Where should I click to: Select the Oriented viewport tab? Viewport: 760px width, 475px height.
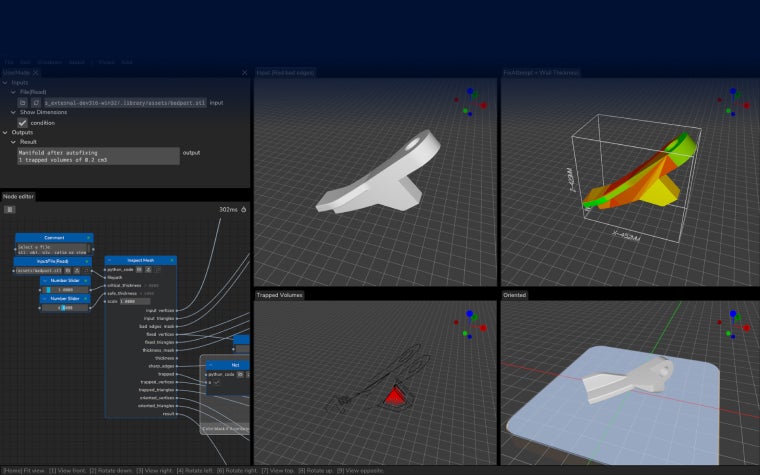coord(515,295)
